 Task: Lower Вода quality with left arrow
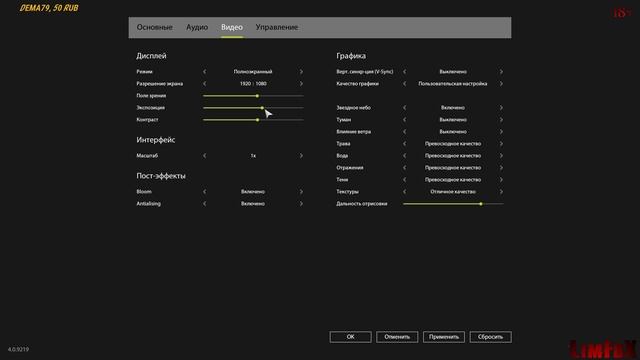click(x=404, y=156)
